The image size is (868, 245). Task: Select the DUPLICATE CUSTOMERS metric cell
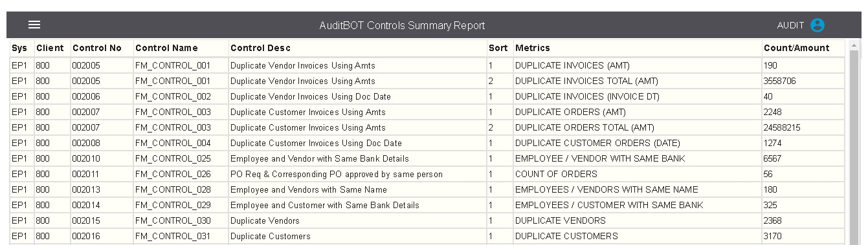(637, 237)
